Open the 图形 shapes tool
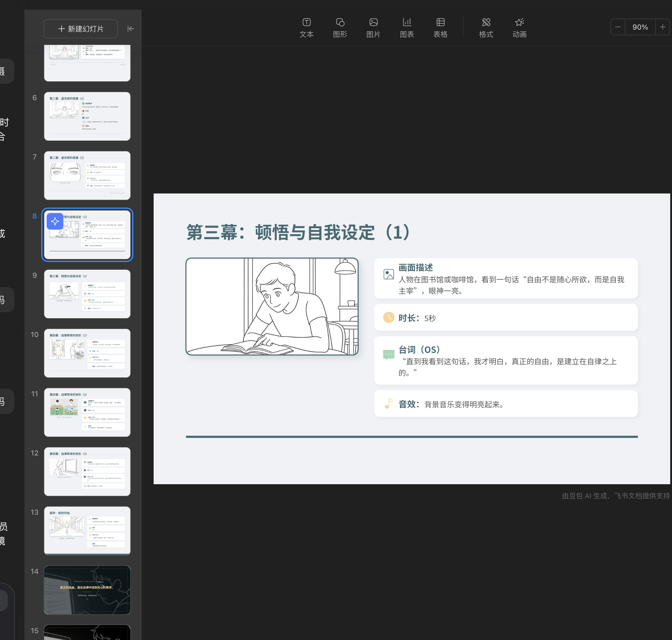672x640 pixels. coord(340,27)
